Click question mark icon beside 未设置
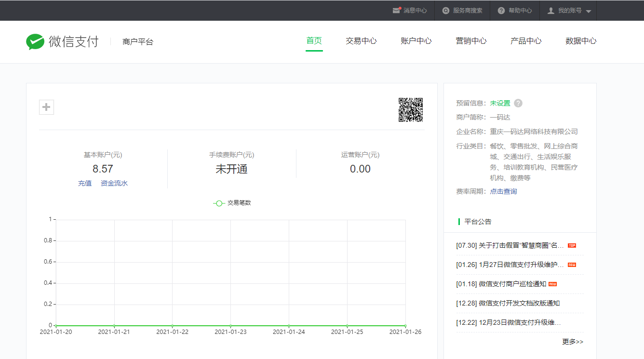644x359 pixels. [518, 103]
